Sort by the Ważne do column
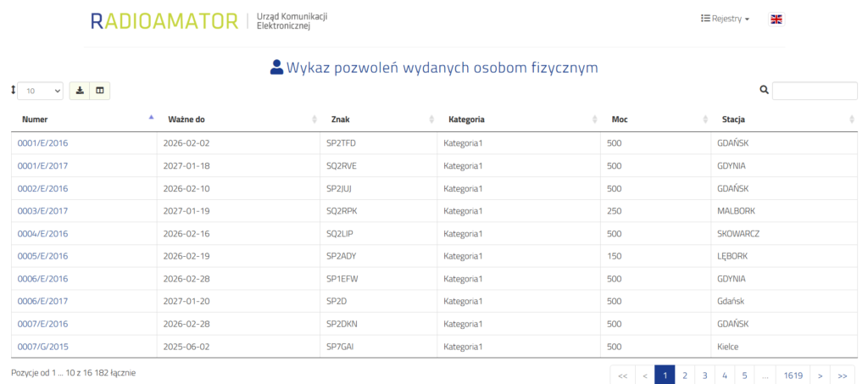 (x=238, y=119)
